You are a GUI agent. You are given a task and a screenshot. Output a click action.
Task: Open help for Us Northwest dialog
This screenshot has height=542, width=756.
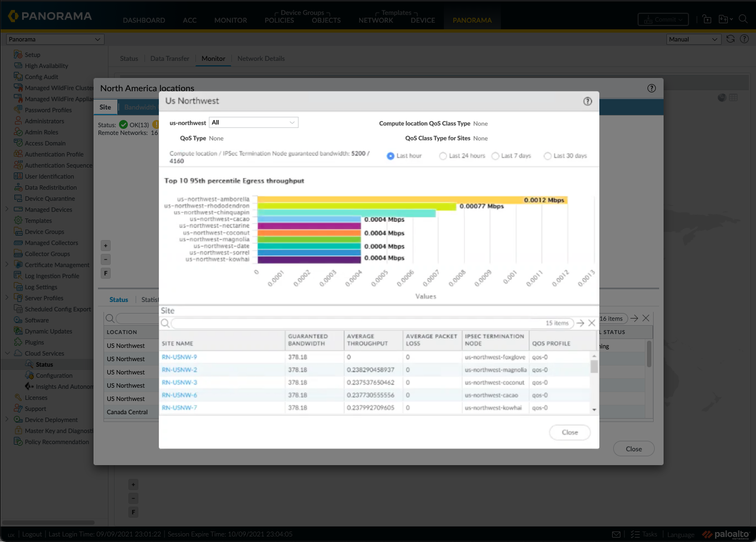tap(588, 101)
